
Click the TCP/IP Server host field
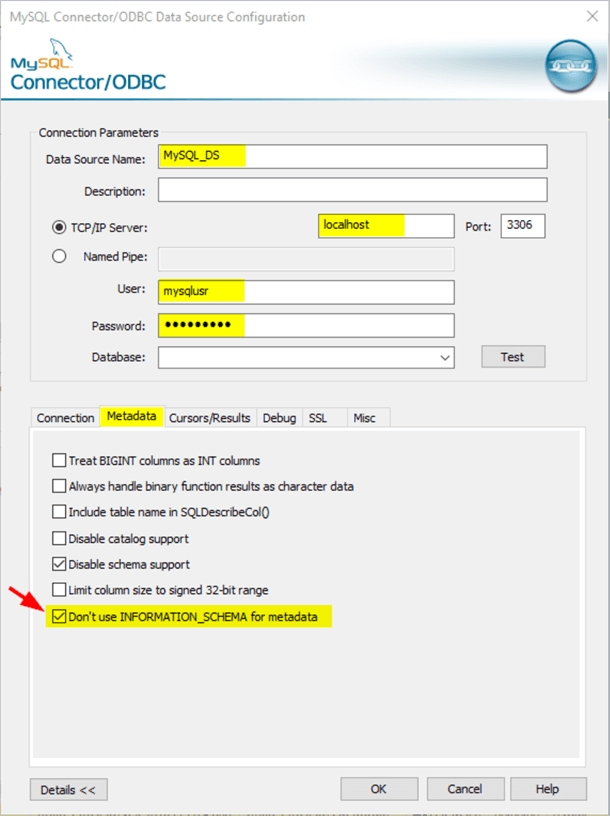[386, 226]
